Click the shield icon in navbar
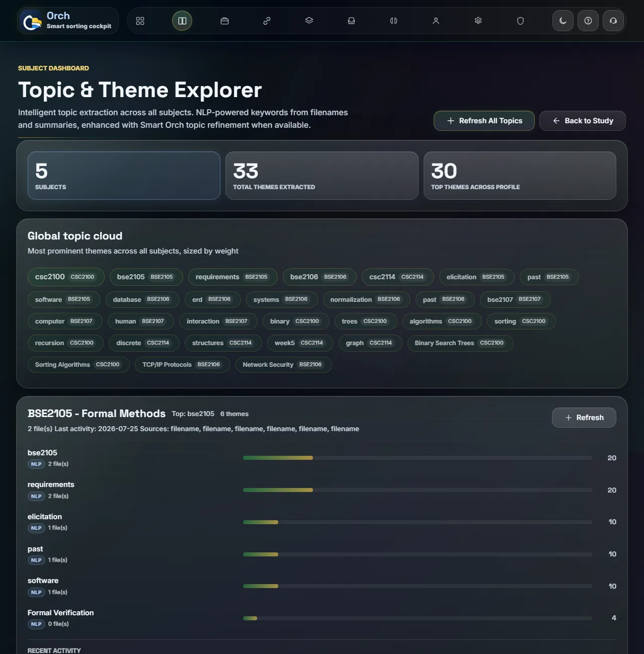The width and height of the screenshot is (644, 654). pyautogui.click(x=520, y=21)
